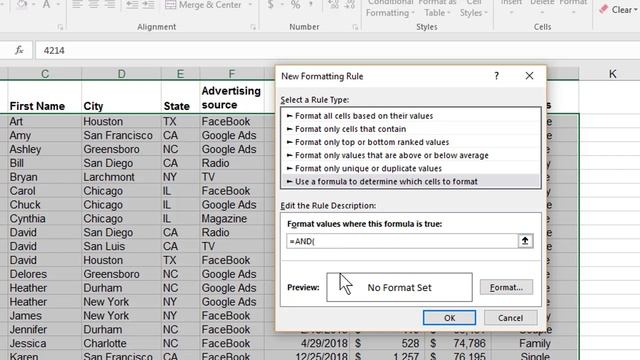Screen dimensions: 640x360
Task: Click the cell containing 'Jessica'
Action: click(45, 344)
